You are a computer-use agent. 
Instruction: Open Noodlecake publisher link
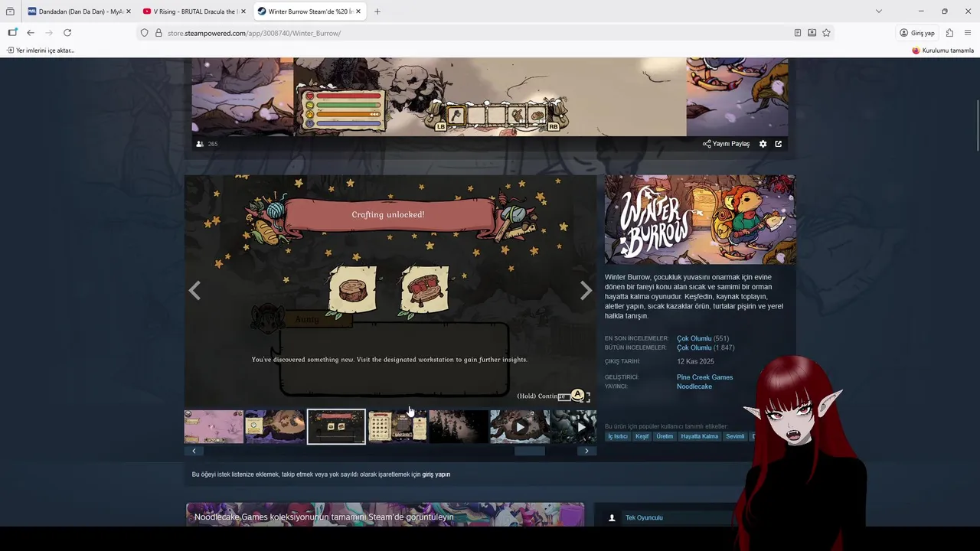coord(694,386)
